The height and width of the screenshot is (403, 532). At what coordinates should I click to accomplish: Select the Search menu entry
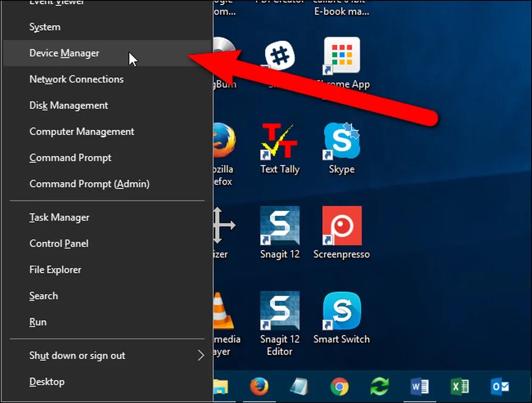pos(107,296)
